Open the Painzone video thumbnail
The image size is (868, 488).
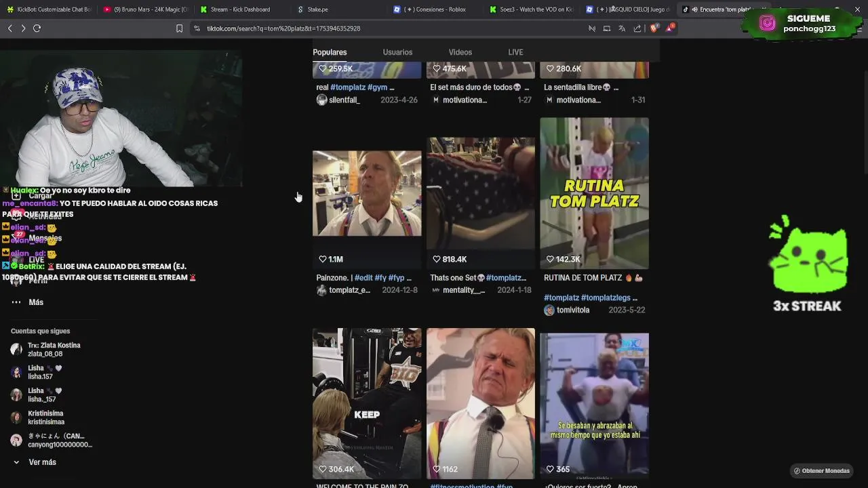pos(367,193)
